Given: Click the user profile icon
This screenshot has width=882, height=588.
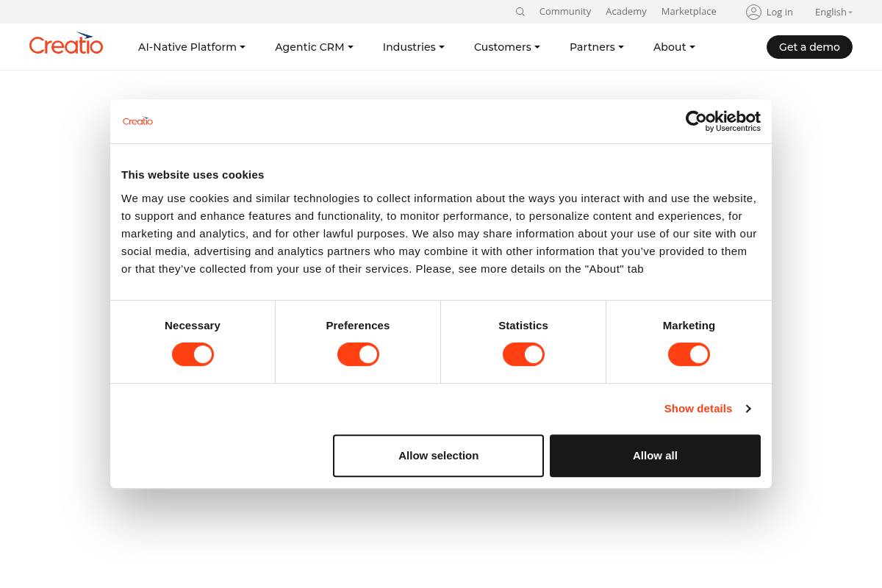Looking at the screenshot, I should tap(753, 12).
